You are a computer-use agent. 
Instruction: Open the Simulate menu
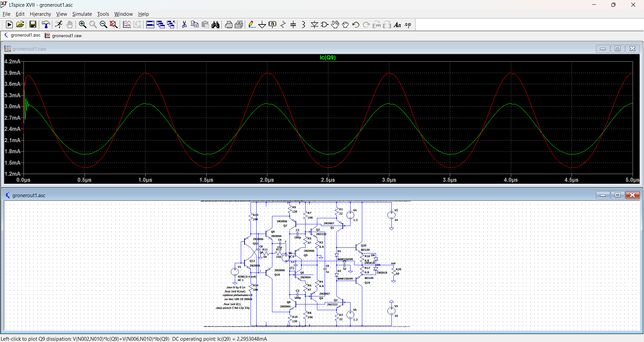click(x=82, y=14)
